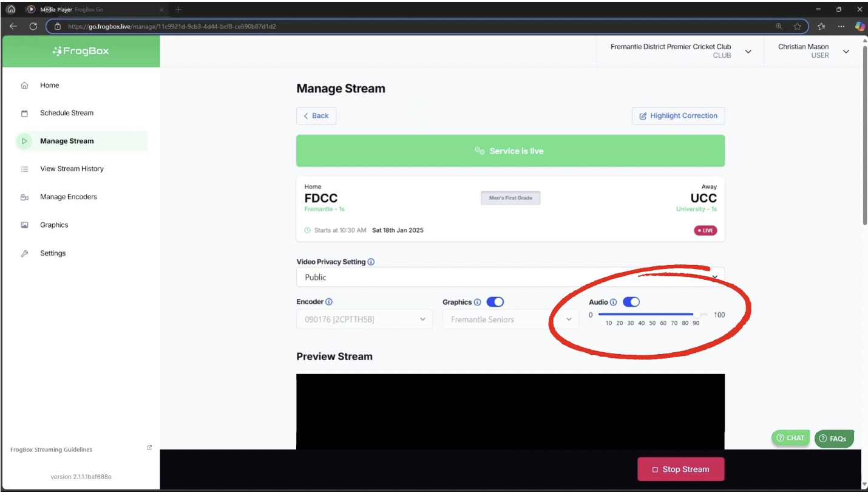The width and height of the screenshot is (868, 492).
Task: Open the Encoder dropdown showing 090176
Action: (x=364, y=319)
